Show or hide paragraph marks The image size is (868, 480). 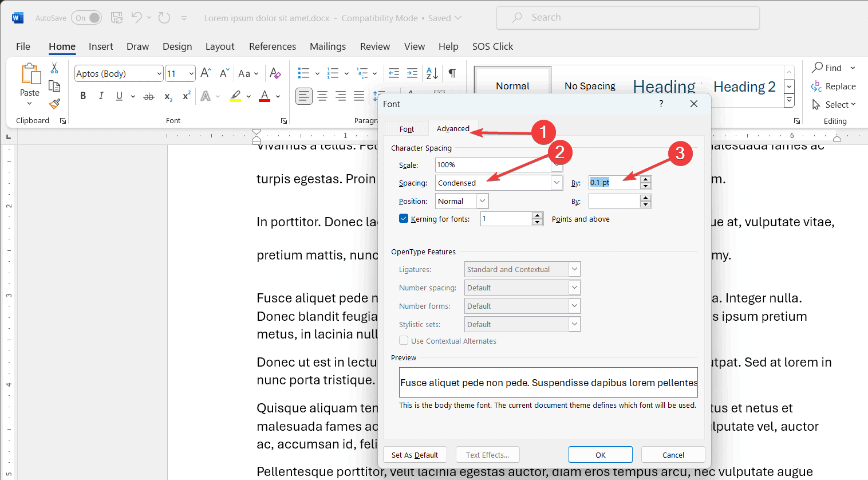pyautogui.click(x=452, y=73)
